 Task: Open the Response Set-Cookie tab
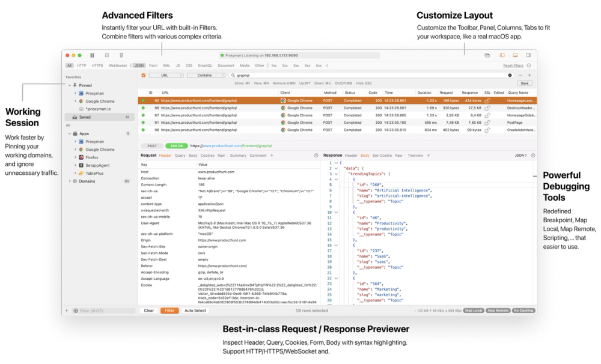tap(382, 155)
